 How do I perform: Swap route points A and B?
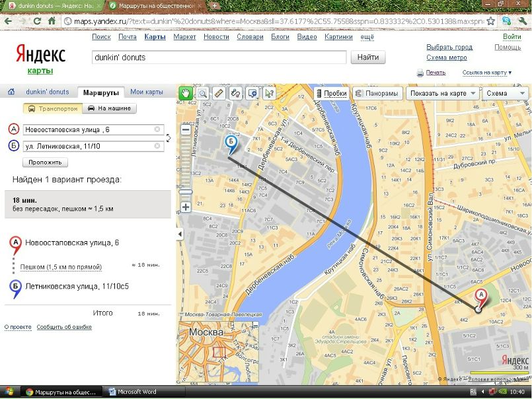point(169,138)
